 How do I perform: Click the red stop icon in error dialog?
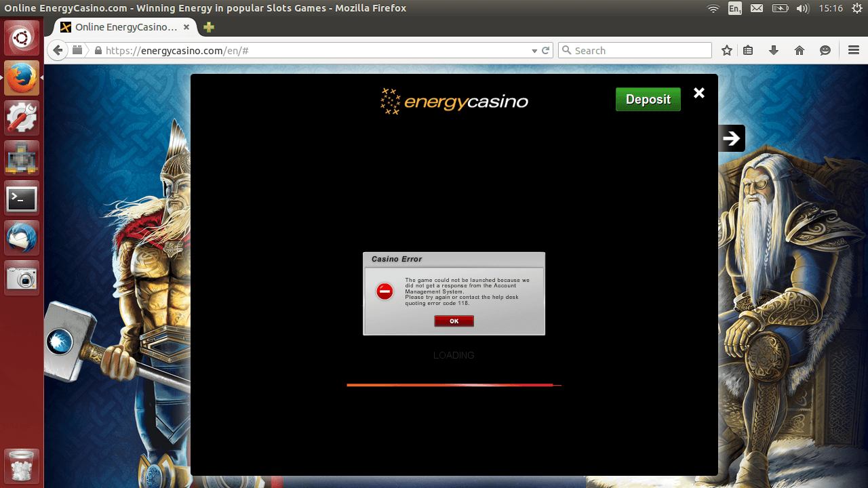384,291
